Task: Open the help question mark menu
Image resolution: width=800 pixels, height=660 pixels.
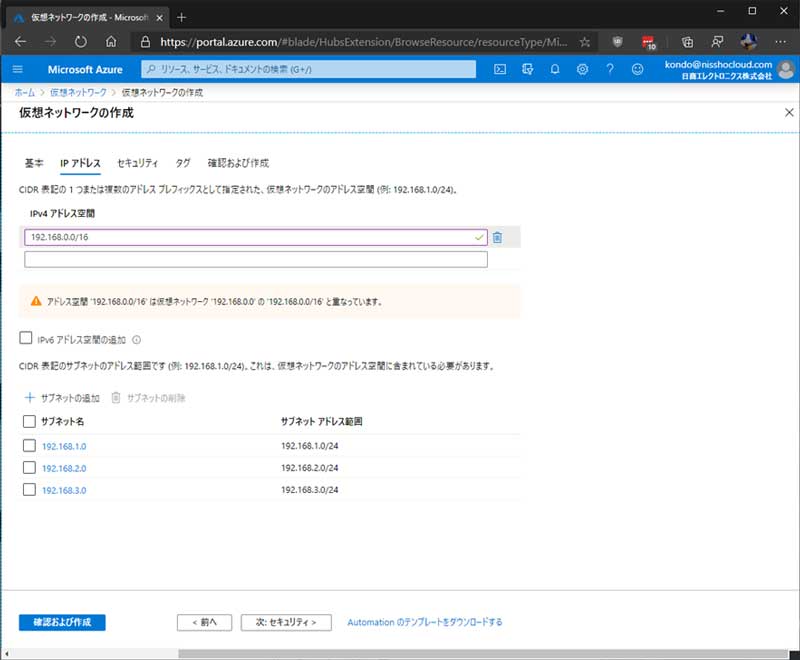Action: [609, 69]
